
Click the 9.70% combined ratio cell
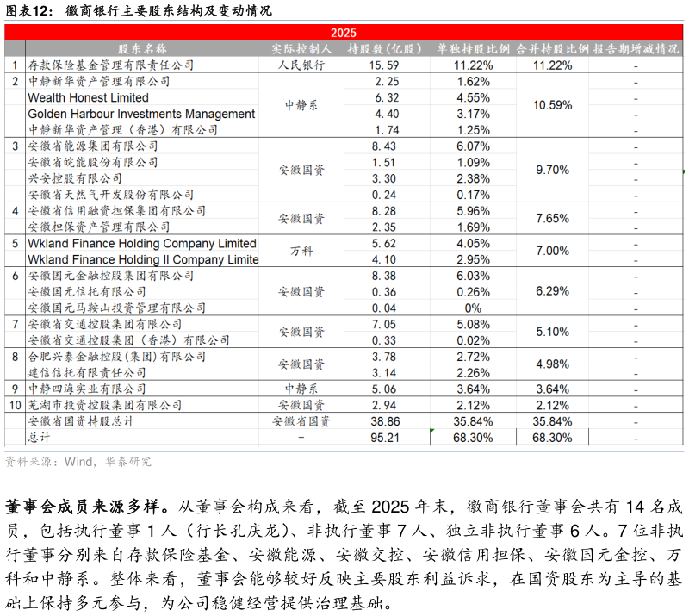click(552, 171)
